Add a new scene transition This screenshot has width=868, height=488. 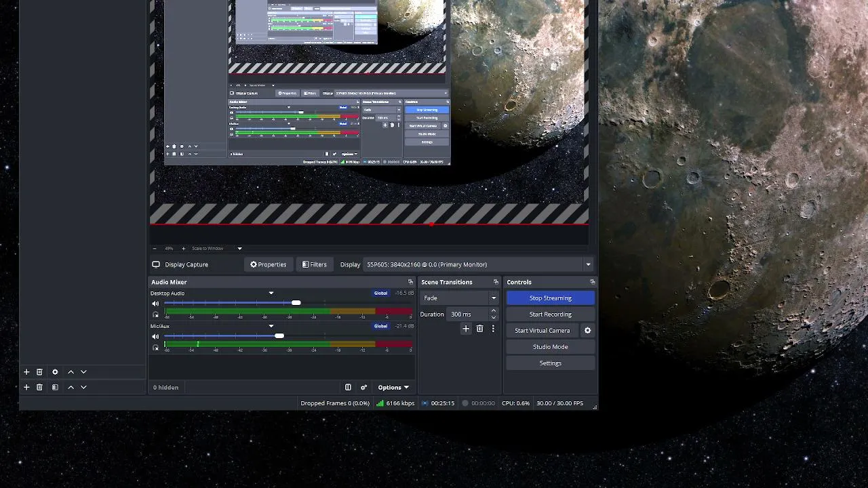[x=466, y=329]
